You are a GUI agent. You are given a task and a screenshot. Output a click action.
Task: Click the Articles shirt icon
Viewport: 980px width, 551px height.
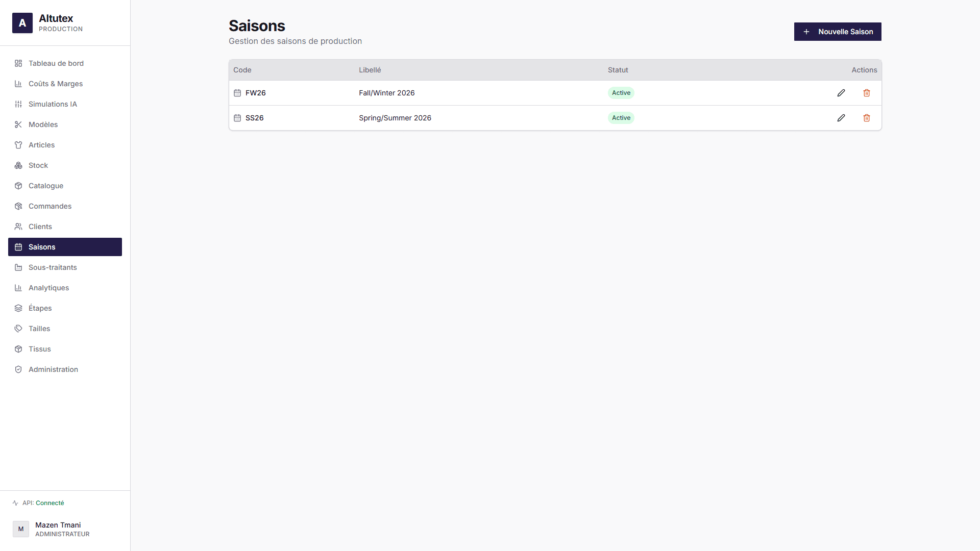[x=18, y=145]
